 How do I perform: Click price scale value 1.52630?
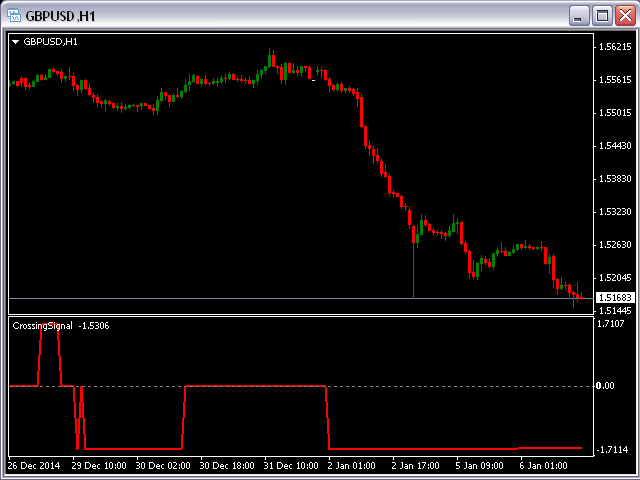[615, 245]
